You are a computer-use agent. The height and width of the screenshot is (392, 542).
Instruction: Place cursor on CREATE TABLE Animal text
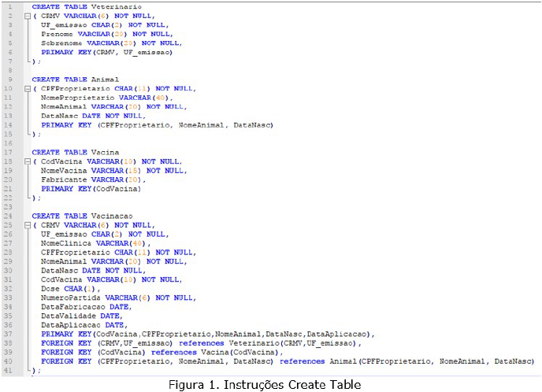point(67,80)
